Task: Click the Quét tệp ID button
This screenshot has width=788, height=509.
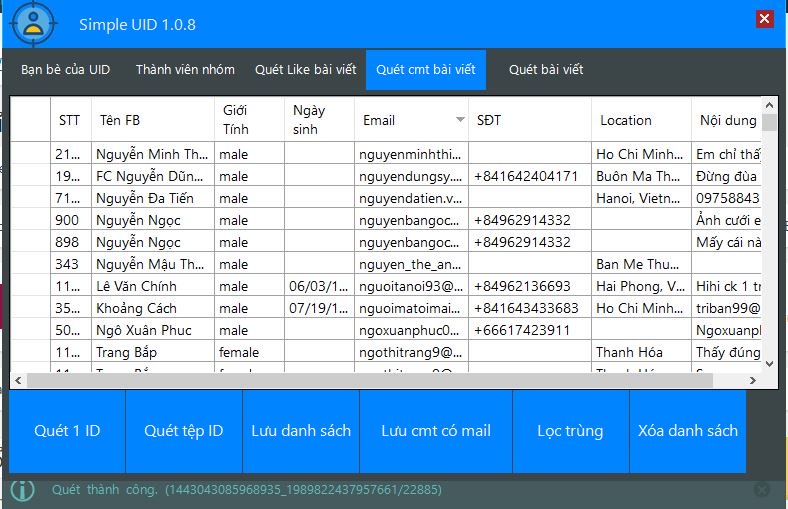Action: tap(183, 431)
